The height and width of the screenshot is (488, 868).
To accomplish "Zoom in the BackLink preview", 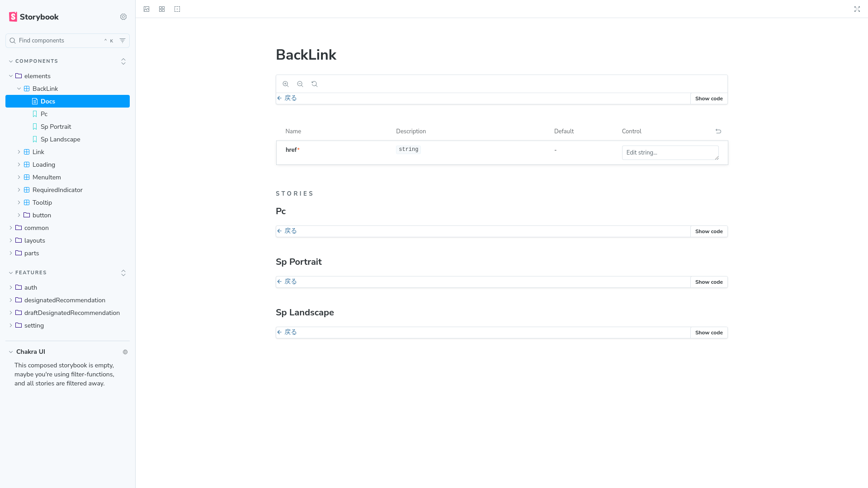I will pos(286,84).
